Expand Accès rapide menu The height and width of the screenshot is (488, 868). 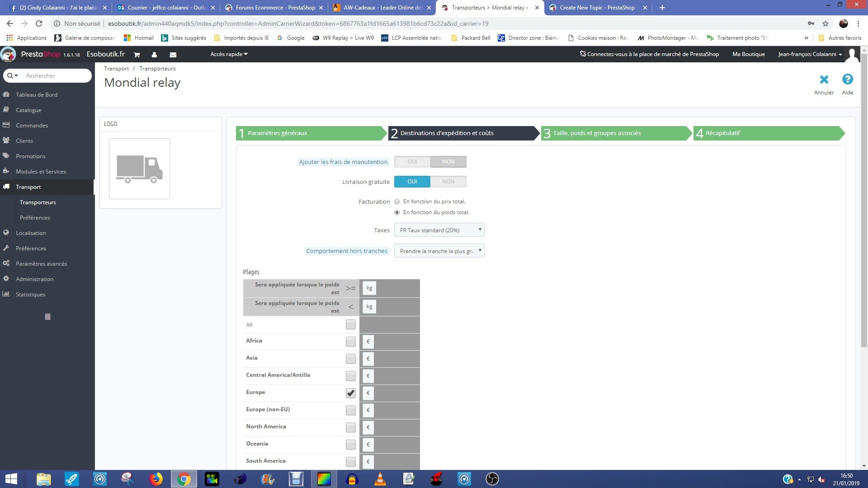pyautogui.click(x=229, y=54)
